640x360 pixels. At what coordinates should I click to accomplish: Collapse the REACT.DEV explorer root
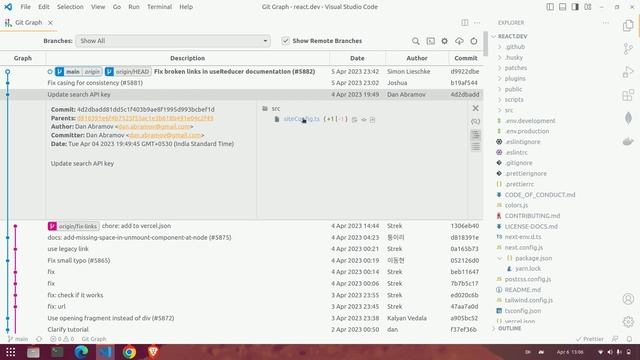(494, 36)
